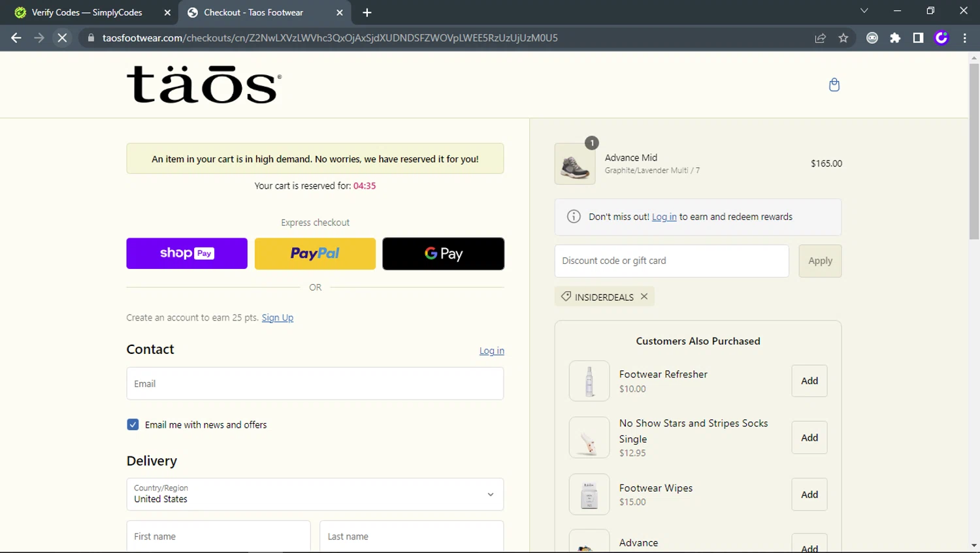Check out with PayPal

tap(315, 253)
